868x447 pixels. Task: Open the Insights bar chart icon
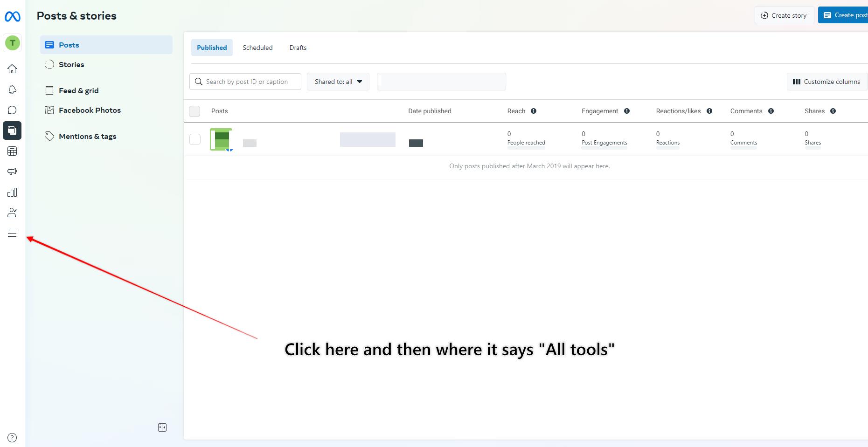[12, 193]
